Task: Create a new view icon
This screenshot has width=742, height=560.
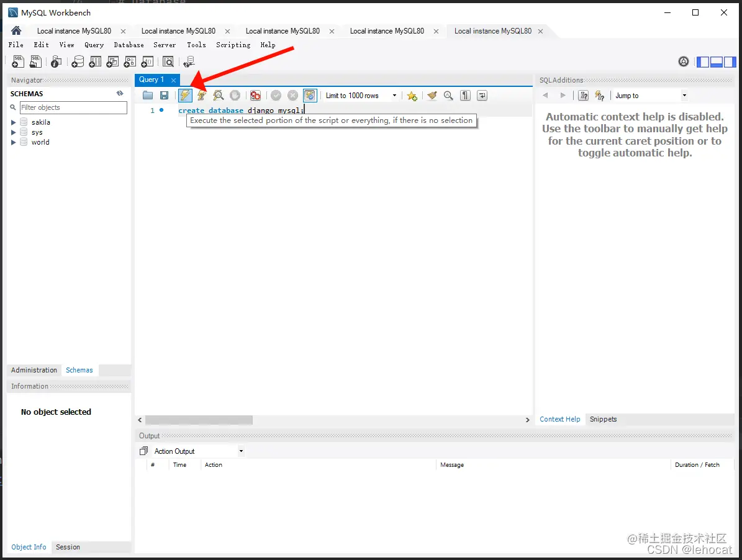Action: click(x=112, y=61)
